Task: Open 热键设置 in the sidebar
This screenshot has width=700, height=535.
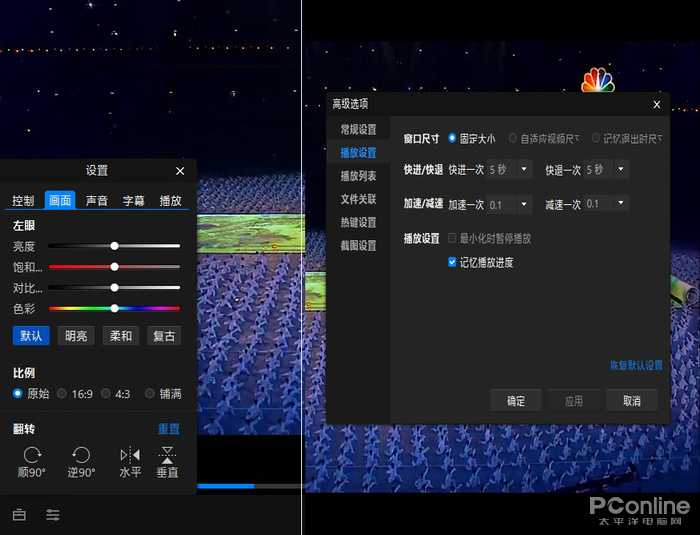Action: click(358, 222)
